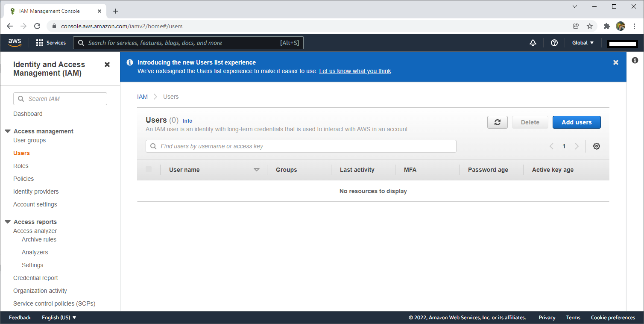Open Chrome three-dot menu
The width and height of the screenshot is (644, 324).
coord(635,26)
